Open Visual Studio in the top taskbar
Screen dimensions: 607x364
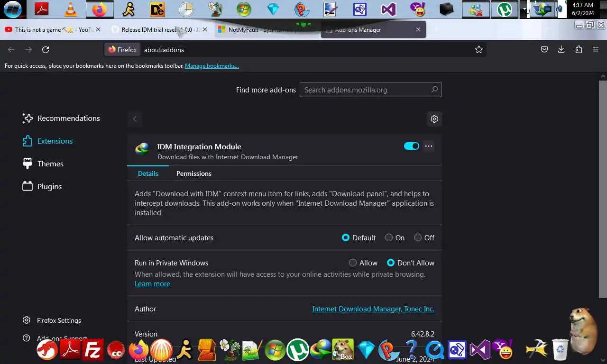pos(388,9)
